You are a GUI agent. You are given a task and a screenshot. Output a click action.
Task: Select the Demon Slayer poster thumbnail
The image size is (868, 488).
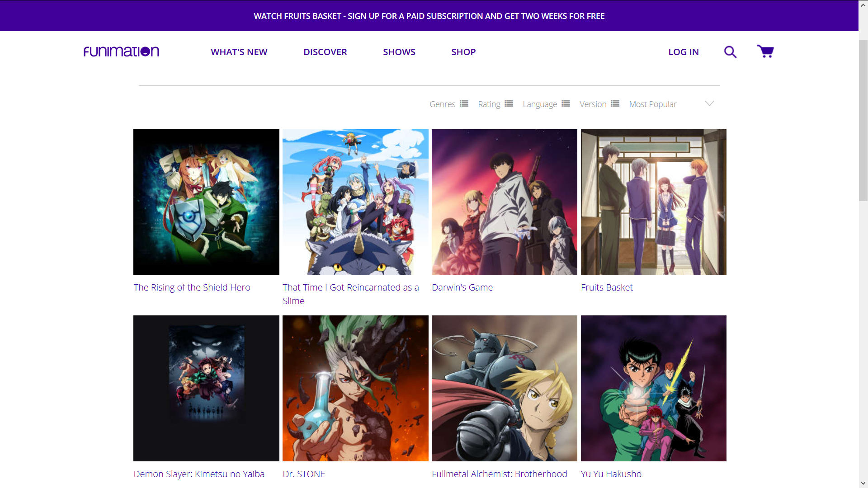tap(206, 388)
